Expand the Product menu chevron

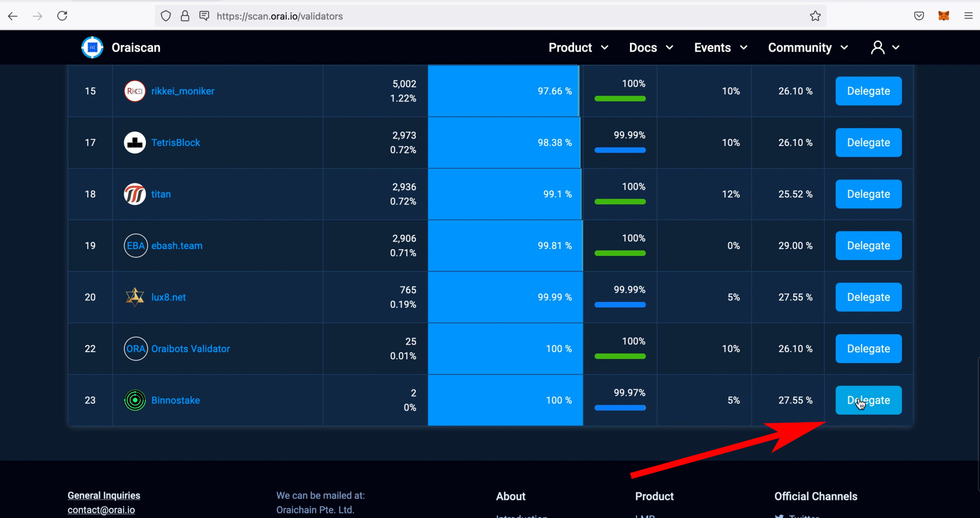[x=604, y=48]
